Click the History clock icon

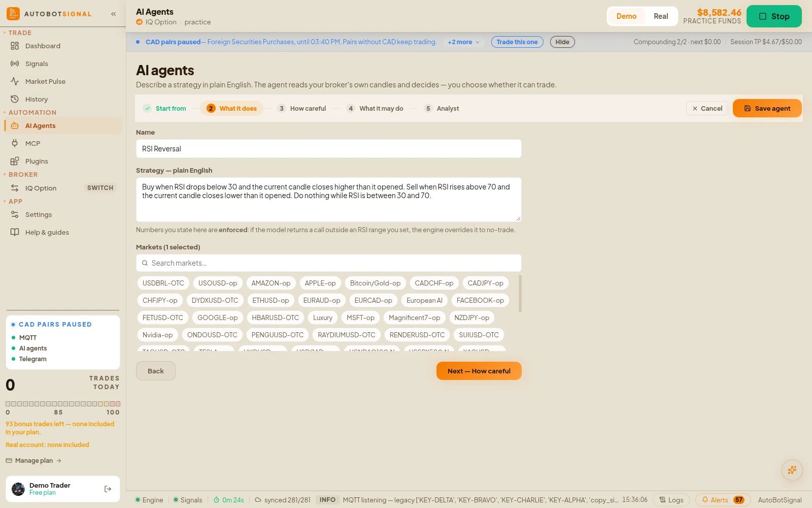(15, 99)
